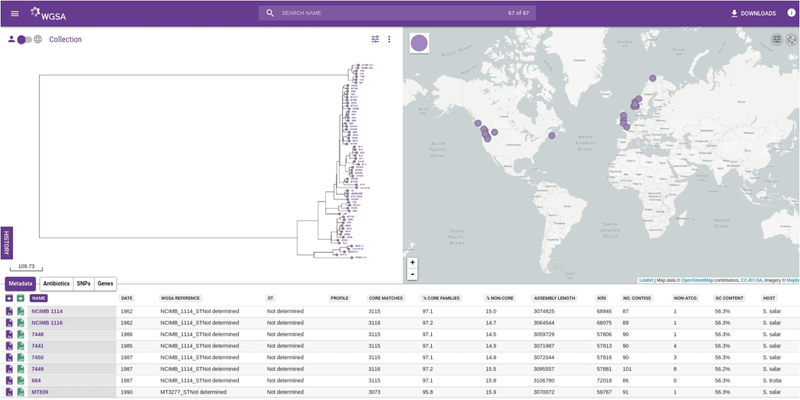Sort table by the DATE column header
The height and width of the screenshot is (400, 800).
(127, 298)
